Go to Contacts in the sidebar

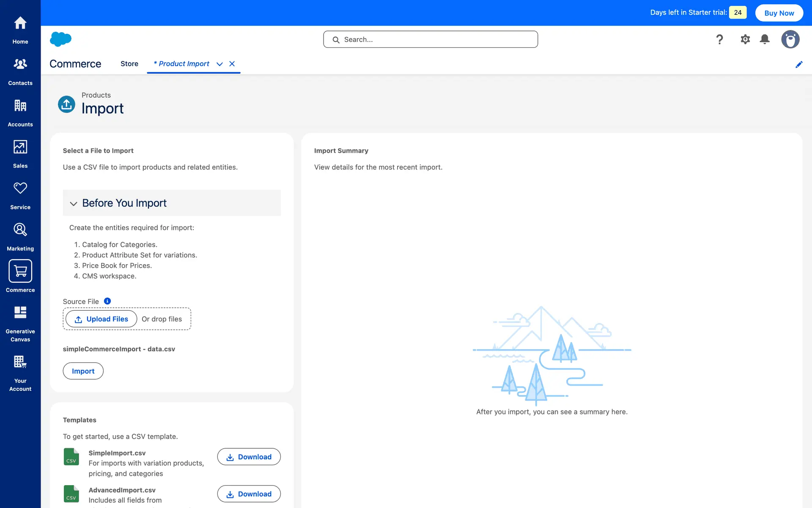(20, 64)
